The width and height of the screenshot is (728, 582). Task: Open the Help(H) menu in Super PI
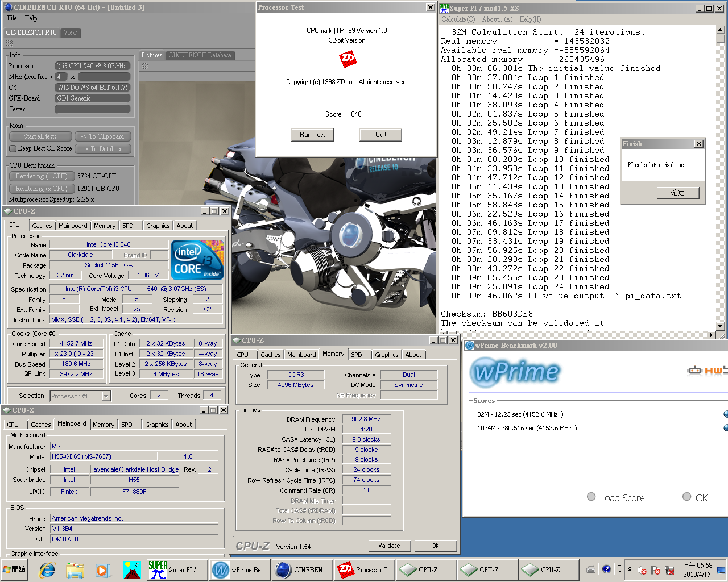tap(530, 19)
